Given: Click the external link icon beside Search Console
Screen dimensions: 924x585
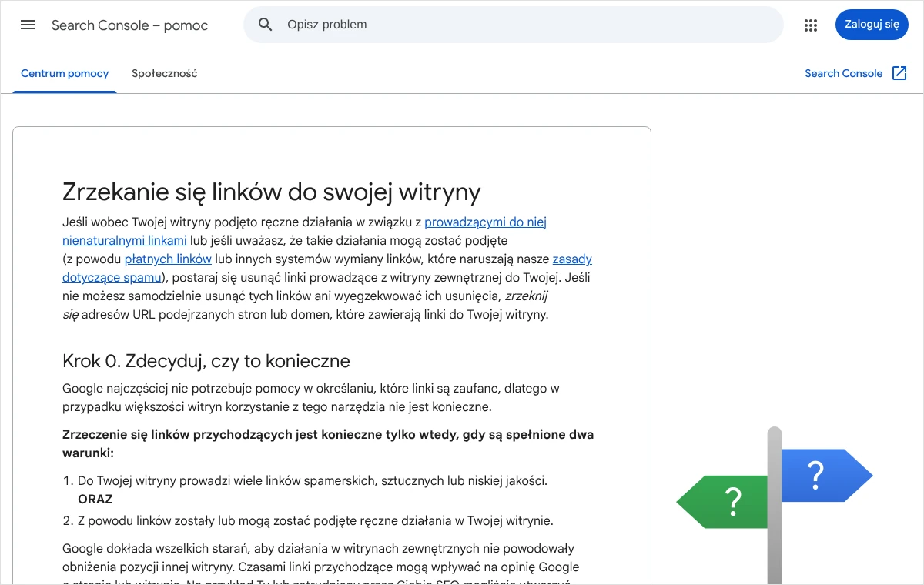Looking at the screenshot, I should tap(899, 73).
